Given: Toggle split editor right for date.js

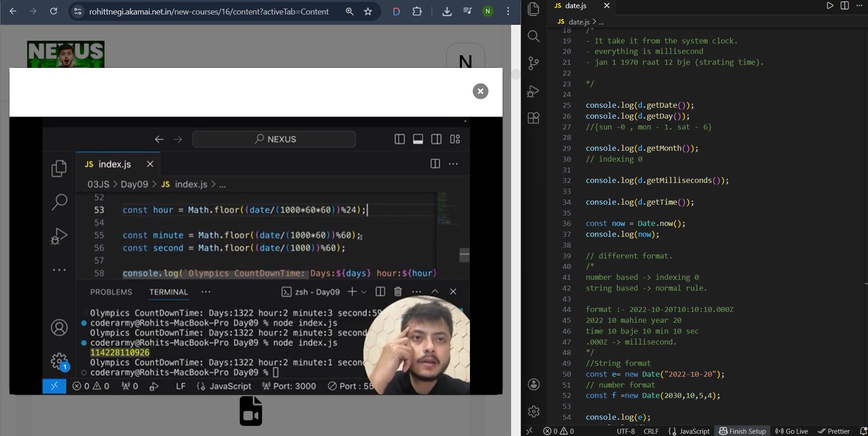Looking at the screenshot, I should [x=844, y=5].
